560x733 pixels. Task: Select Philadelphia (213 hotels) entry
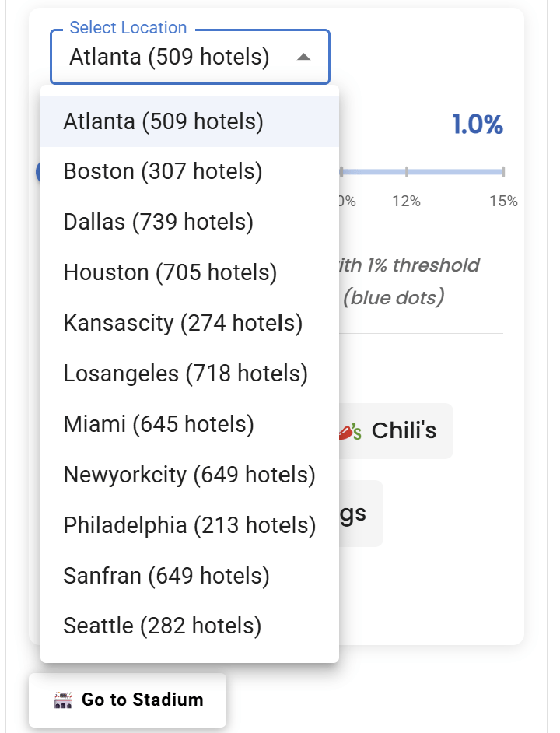click(190, 526)
